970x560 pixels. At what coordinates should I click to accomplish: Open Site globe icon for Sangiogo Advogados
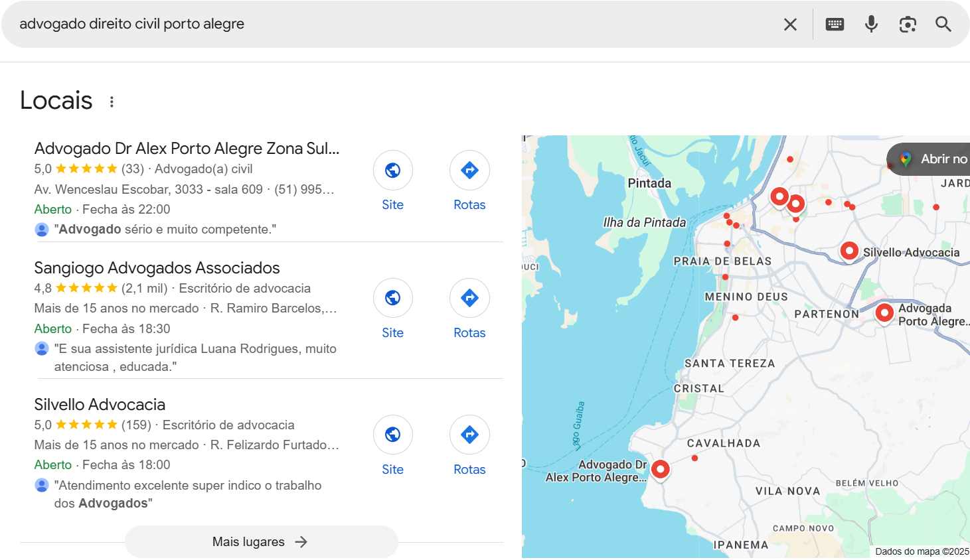392,298
